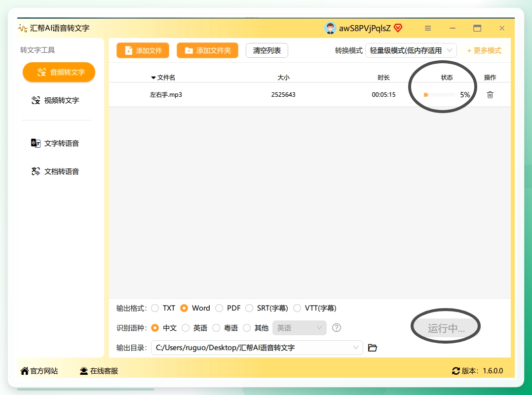Screen dimensions: 532x395
Task: Click the username awS8PVjPqlsZ
Action: pos(365,28)
